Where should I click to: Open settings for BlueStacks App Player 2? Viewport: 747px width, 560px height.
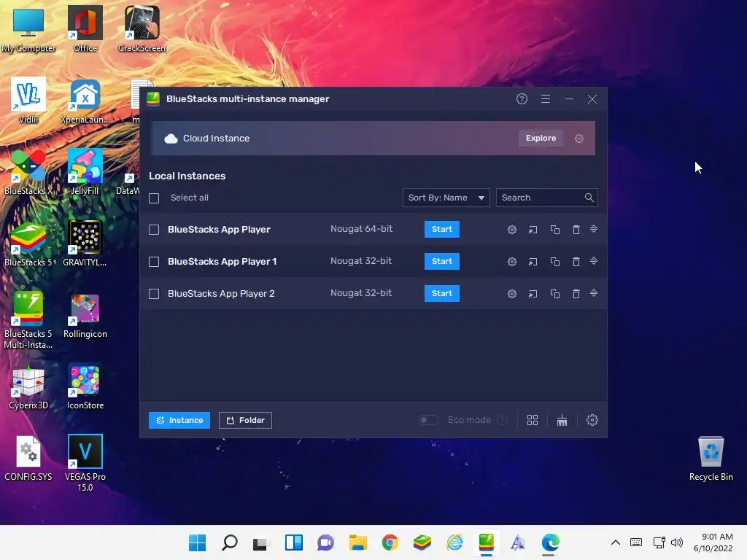point(511,294)
